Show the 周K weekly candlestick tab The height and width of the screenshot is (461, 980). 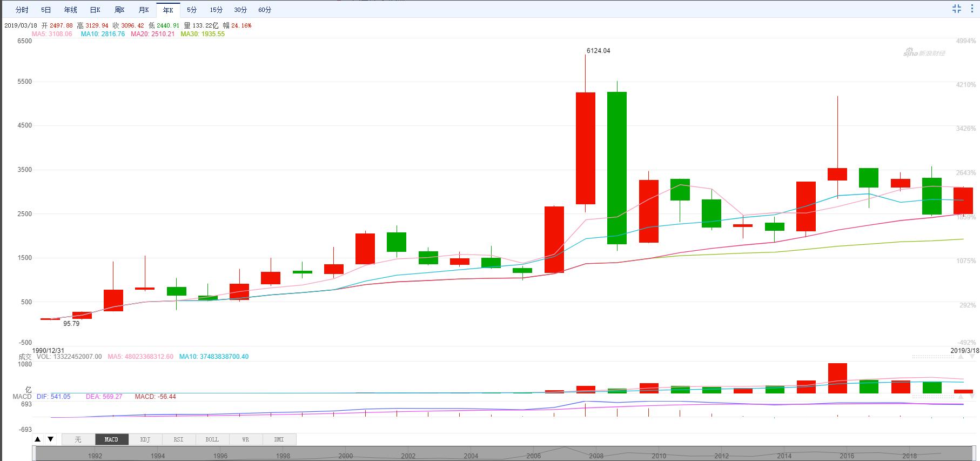point(119,10)
